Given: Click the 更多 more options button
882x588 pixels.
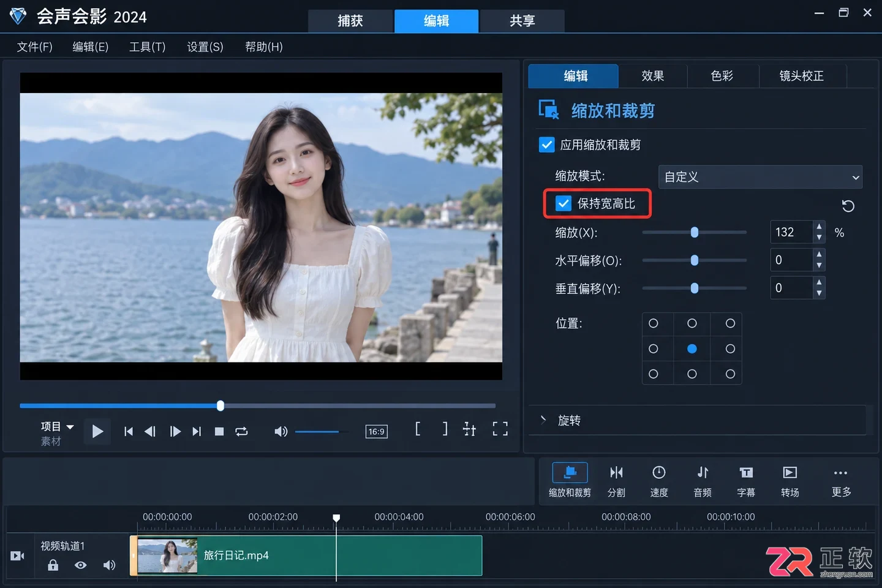Looking at the screenshot, I should 841,481.
